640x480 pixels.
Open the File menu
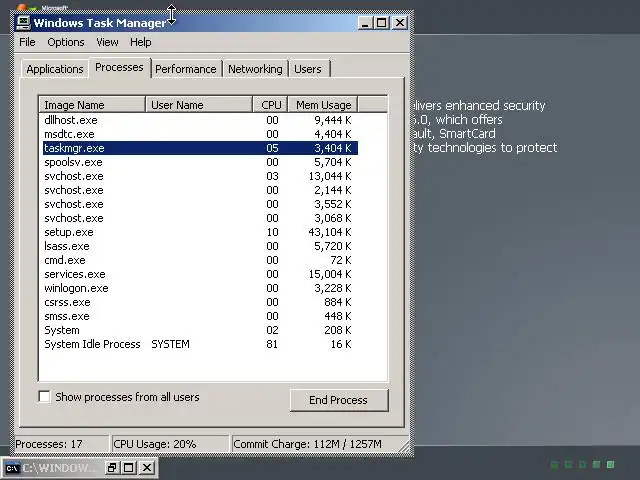[x=27, y=42]
